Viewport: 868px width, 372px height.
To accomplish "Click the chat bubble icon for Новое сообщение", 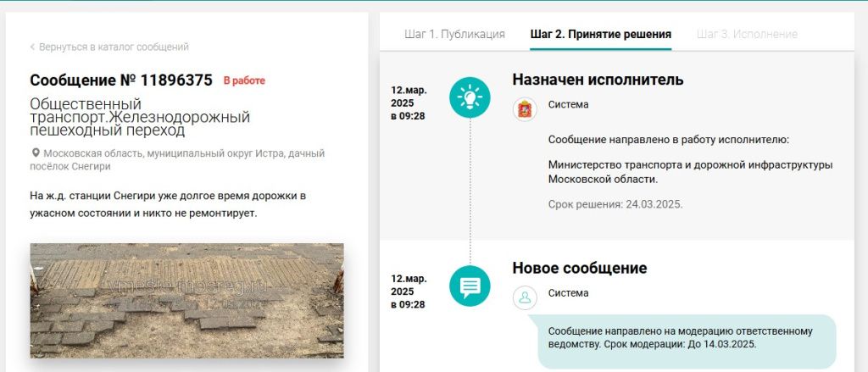I will [x=470, y=286].
